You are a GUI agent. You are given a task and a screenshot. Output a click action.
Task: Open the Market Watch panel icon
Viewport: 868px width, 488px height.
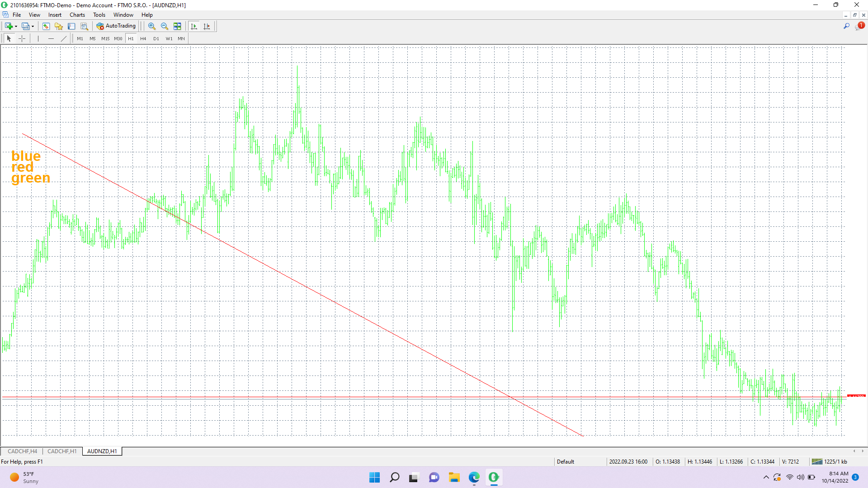coord(46,26)
